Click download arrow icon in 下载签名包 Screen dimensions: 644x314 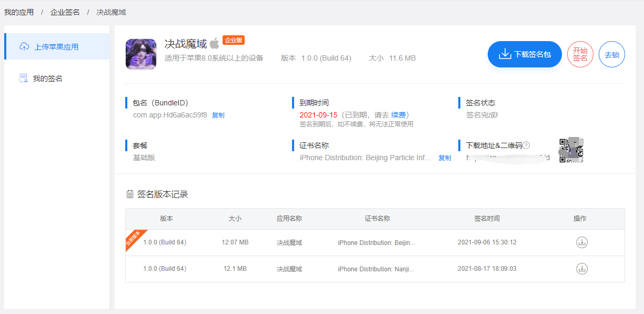505,54
